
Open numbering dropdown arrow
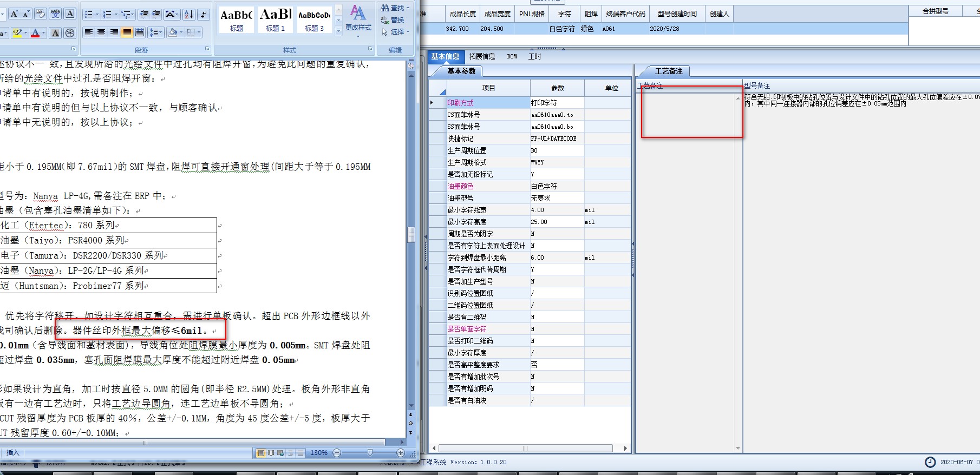115,15
